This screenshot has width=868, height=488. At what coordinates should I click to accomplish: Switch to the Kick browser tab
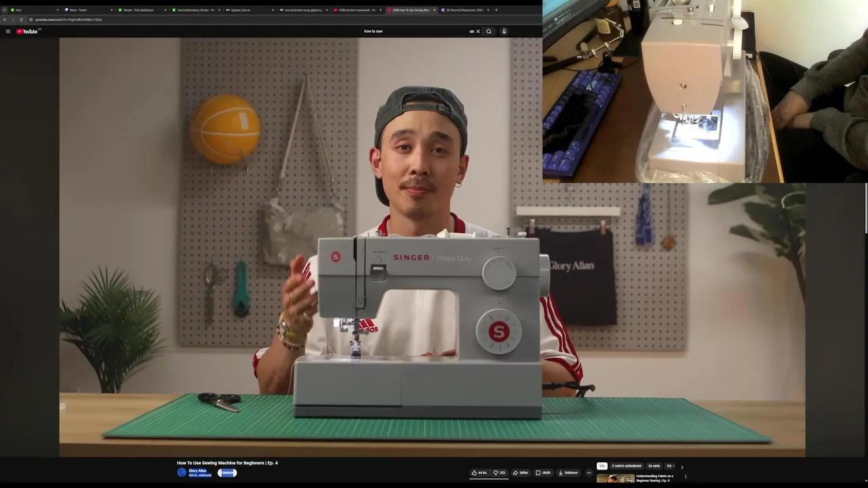pos(33,10)
